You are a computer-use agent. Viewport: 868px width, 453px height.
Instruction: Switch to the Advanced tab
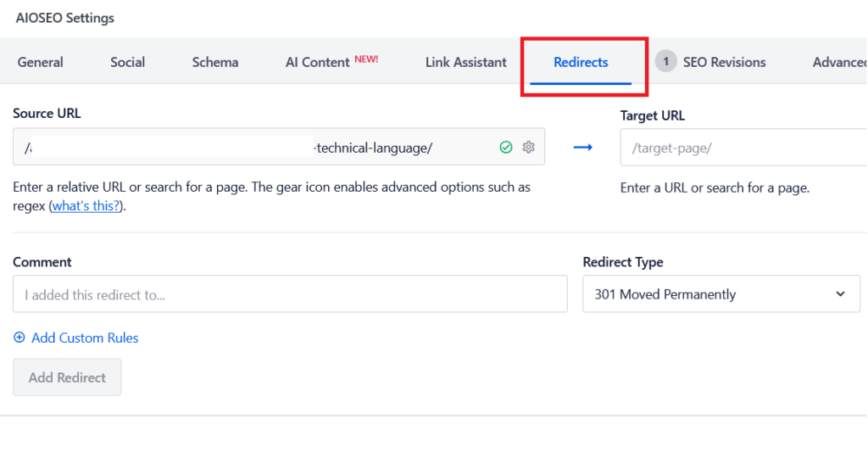pyautogui.click(x=839, y=62)
